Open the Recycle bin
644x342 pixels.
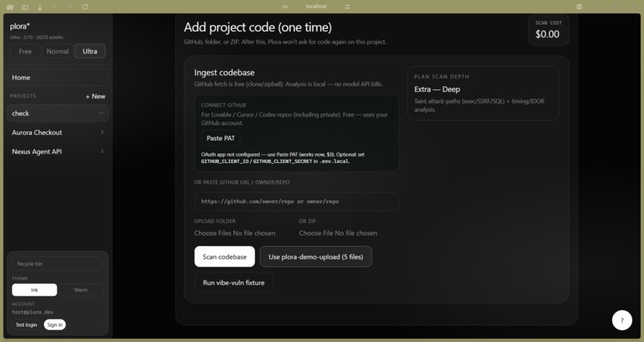58,264
